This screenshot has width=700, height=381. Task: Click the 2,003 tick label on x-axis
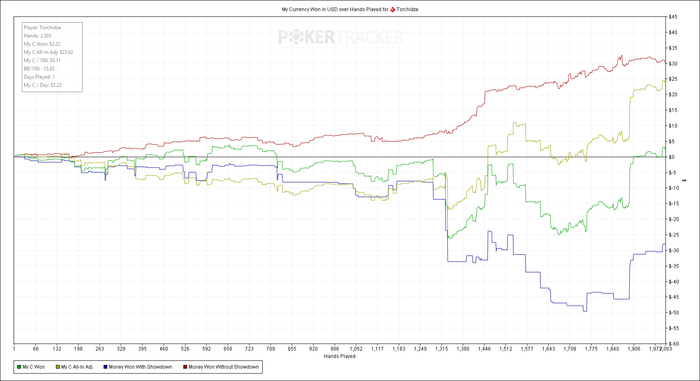666,349
